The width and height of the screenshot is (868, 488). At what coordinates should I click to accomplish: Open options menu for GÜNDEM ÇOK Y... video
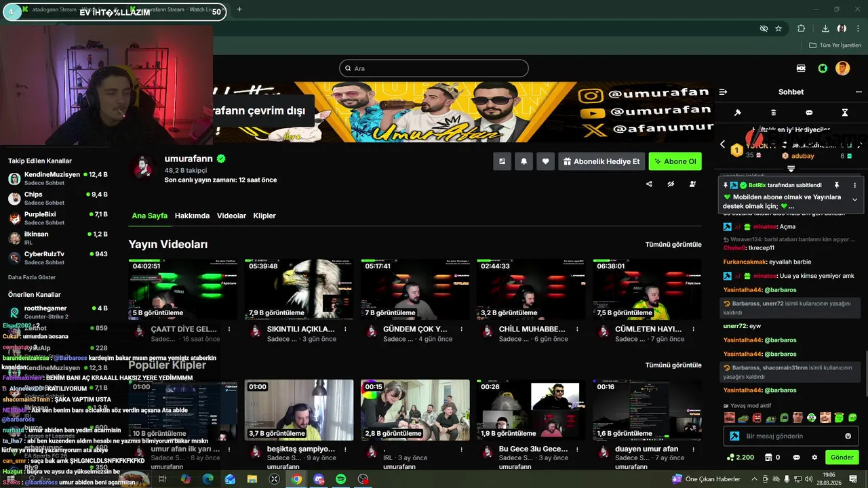(x=461, y=329)
